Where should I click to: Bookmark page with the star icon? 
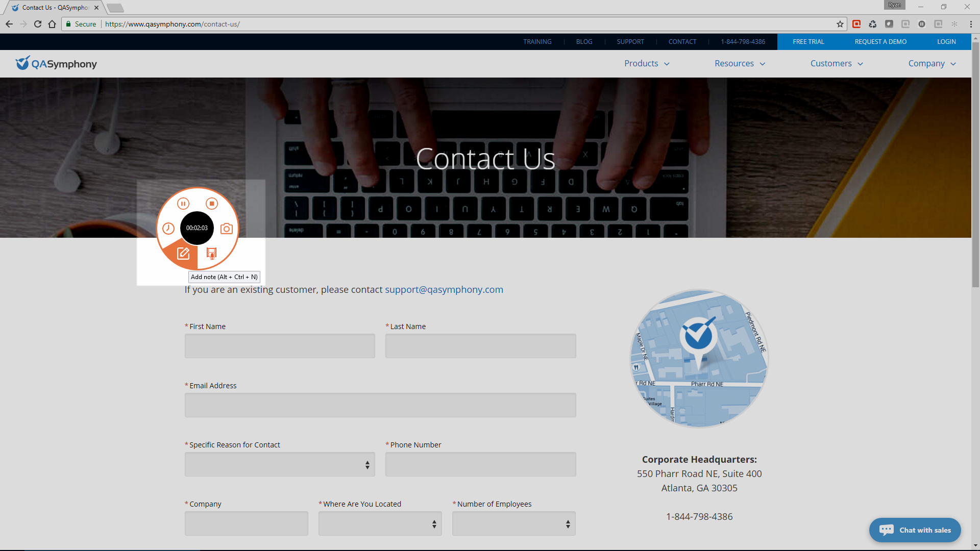[x=840, y=24]
